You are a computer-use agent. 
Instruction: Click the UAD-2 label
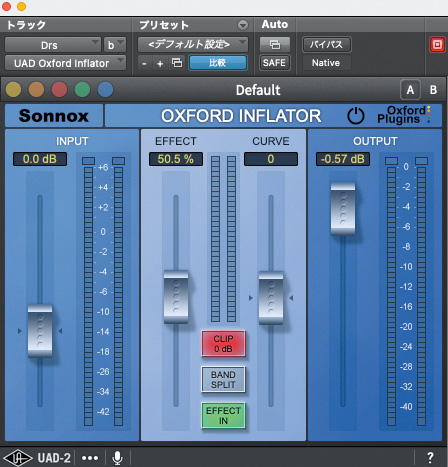point(54,458)
